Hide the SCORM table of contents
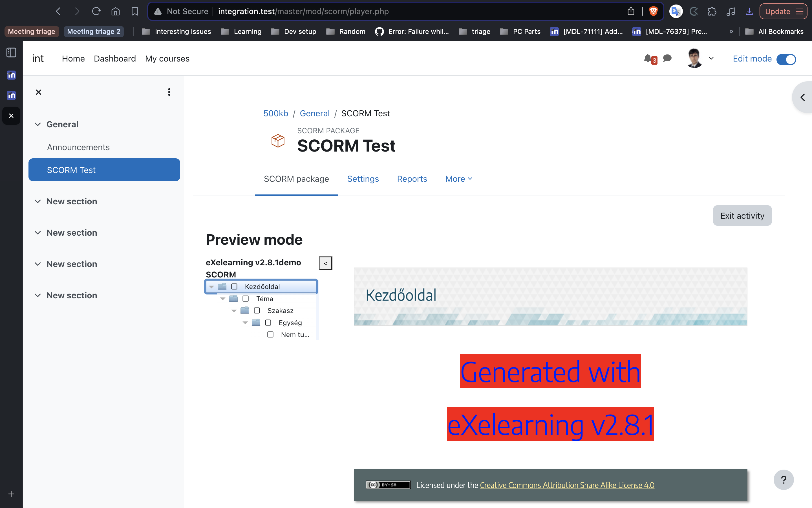The height and width of the screenshot is (508, 812). click(325, 263)
